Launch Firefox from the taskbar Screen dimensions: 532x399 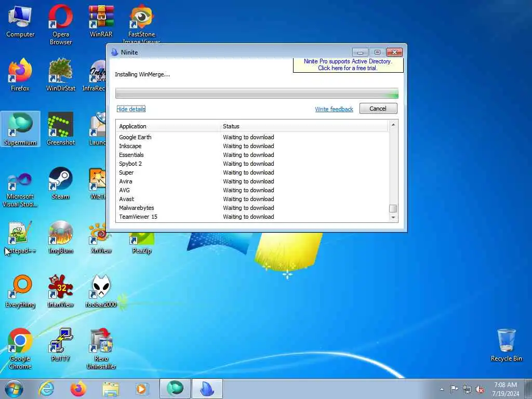click(78, 389)
